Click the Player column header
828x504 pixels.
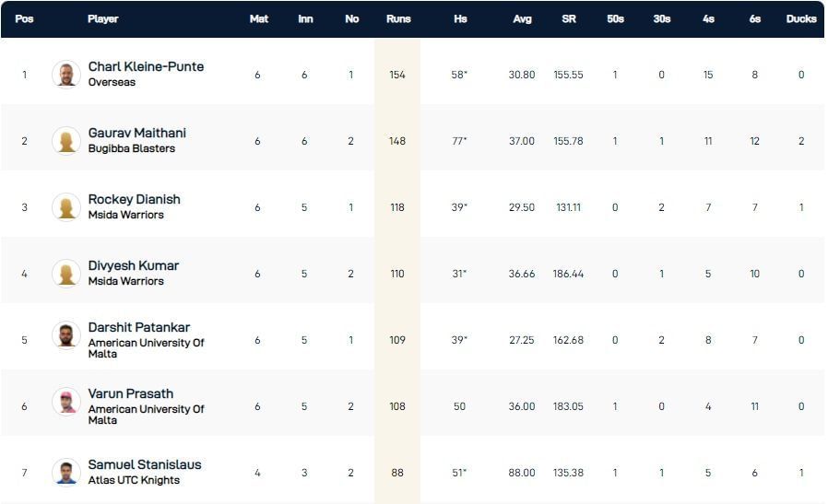click(102, 18)
